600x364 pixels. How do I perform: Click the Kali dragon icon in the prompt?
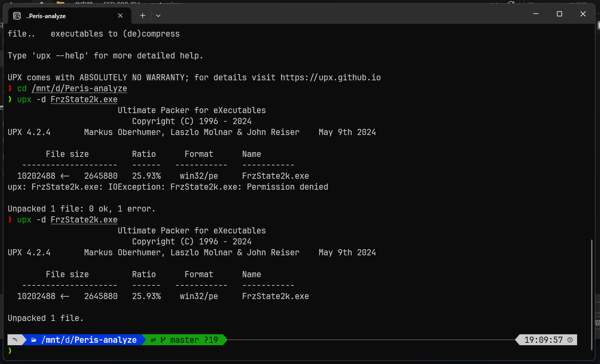click(15, 340)
